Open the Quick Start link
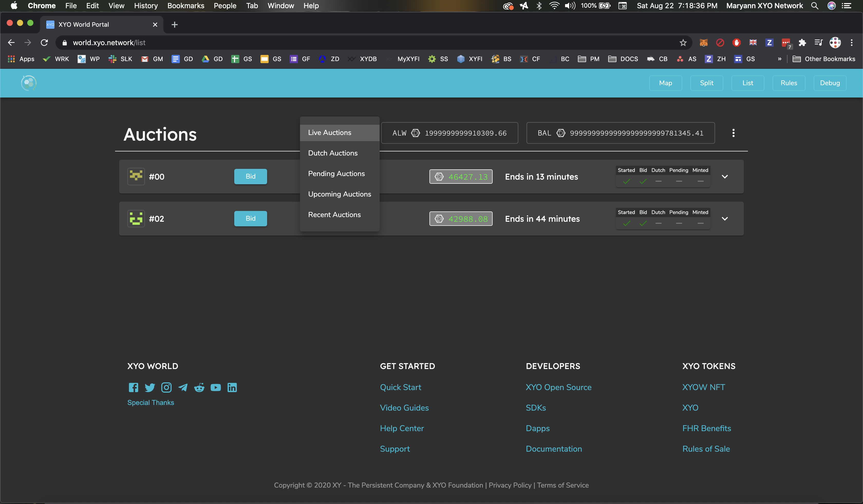 coord(400,387)
